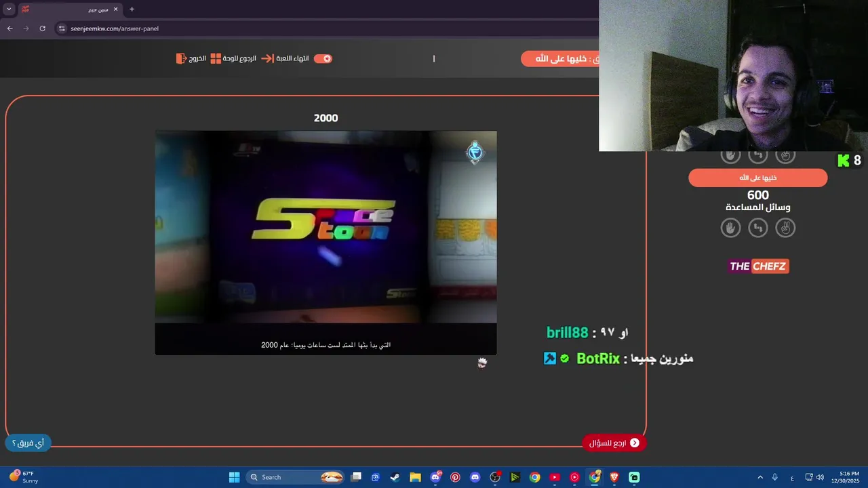Click انتهاء اللعبة end game button
The image size is (868, 488).
click(x=285, y=59)
